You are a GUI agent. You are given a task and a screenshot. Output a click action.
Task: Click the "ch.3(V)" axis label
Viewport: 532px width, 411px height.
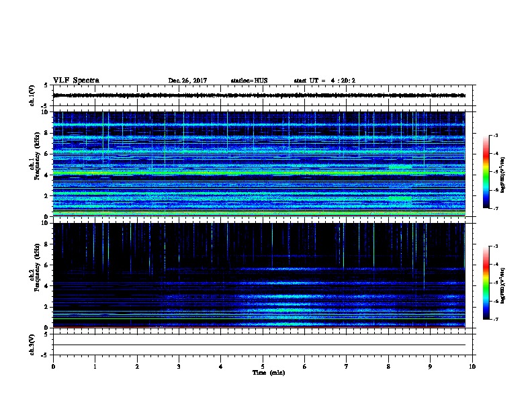tap(32, 345)
